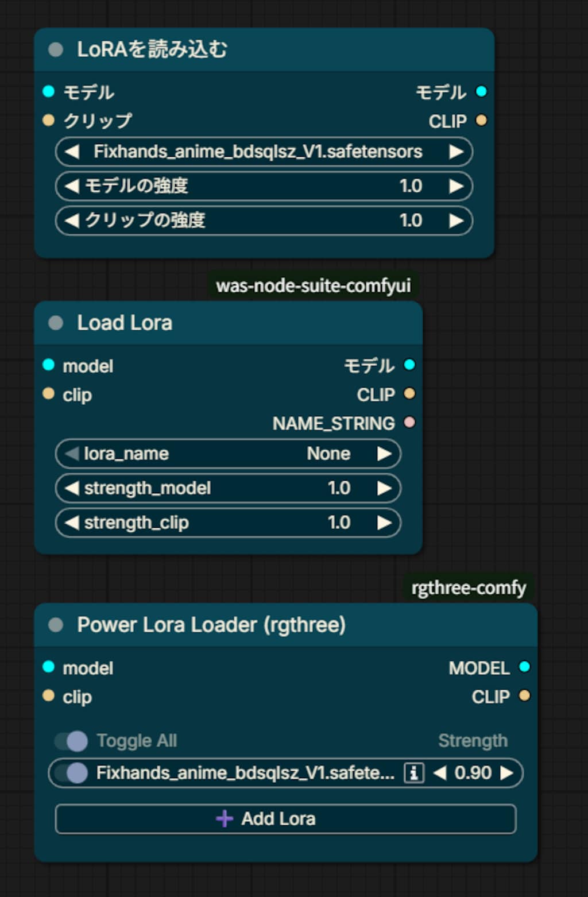The width and height of the screenshot is (588, 897).
Task: Raise the 0.90 lora strength with right arrow
Action: 506,773
